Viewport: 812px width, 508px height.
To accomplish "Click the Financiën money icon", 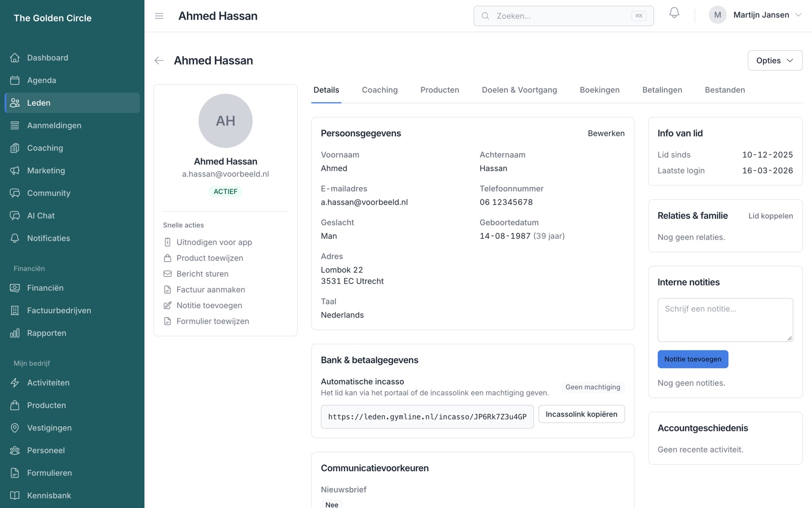I will pyautogui.click(x=15, y=288).
